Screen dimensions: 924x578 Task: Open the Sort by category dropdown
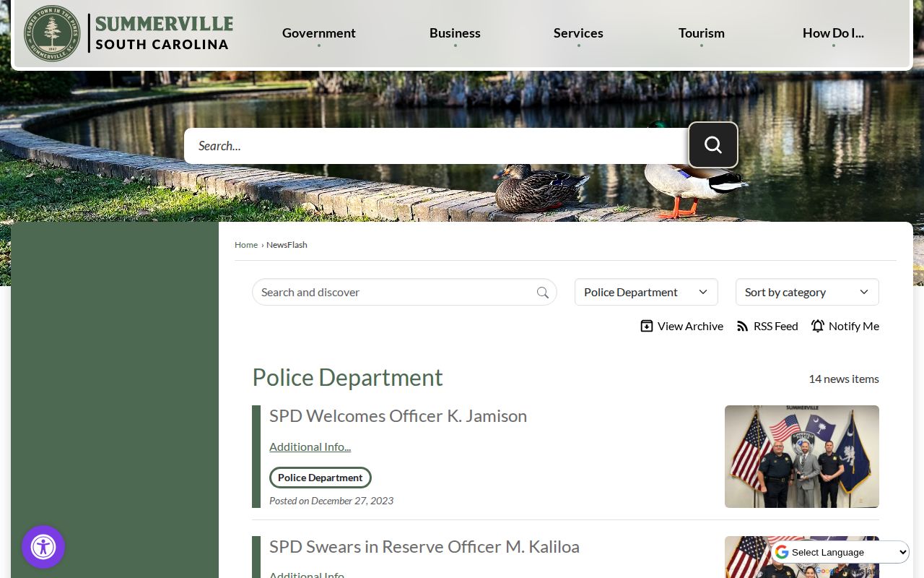point(807,292)
